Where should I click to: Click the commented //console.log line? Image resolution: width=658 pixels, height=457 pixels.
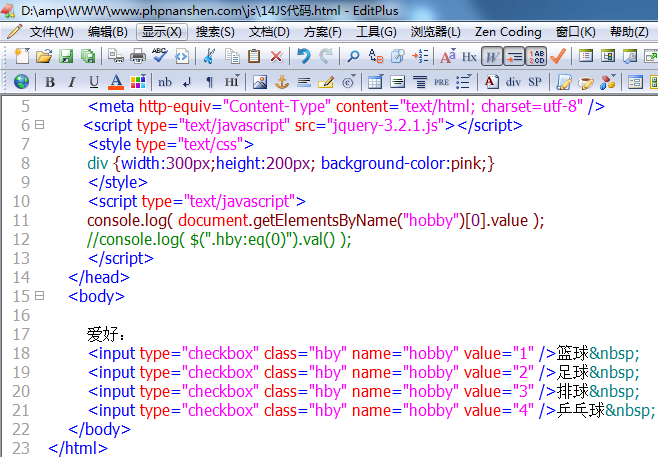(x=219, y=240)
